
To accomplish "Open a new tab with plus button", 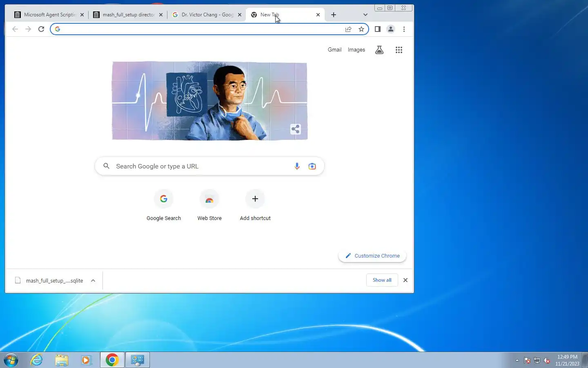I will pos(334,15).
